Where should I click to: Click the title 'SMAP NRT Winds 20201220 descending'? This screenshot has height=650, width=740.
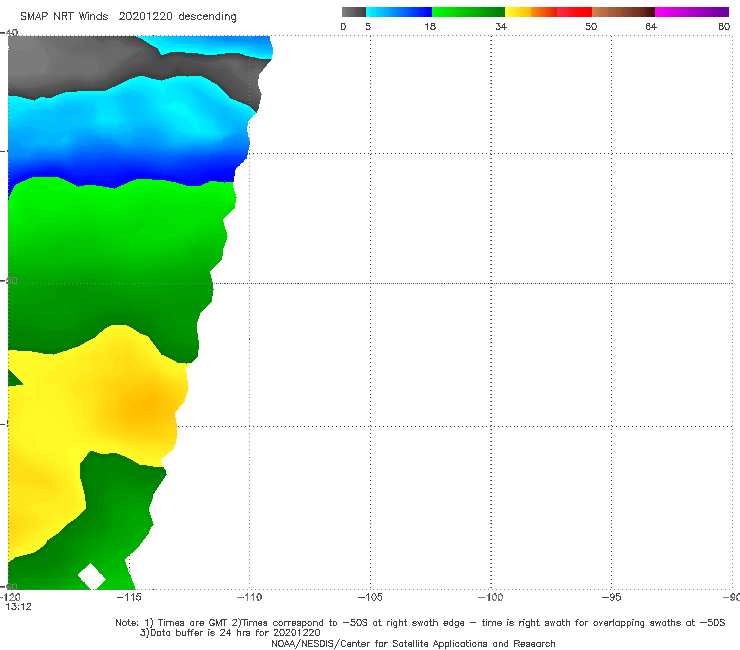[128, 16]
